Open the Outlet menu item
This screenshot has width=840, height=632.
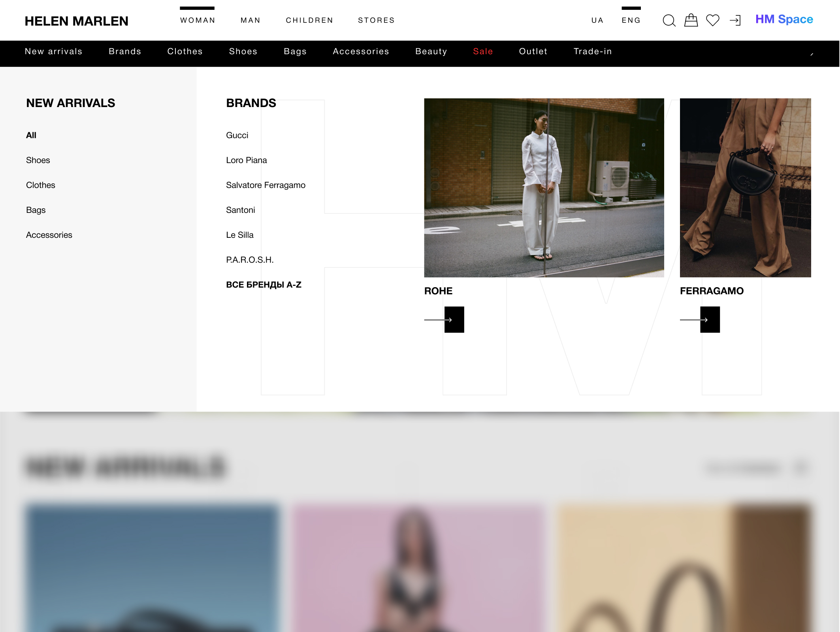click(533, 51)
